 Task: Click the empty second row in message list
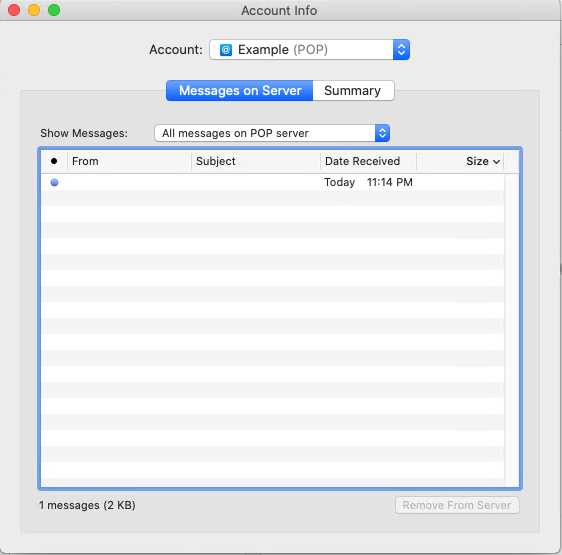[x=272, y=198]
